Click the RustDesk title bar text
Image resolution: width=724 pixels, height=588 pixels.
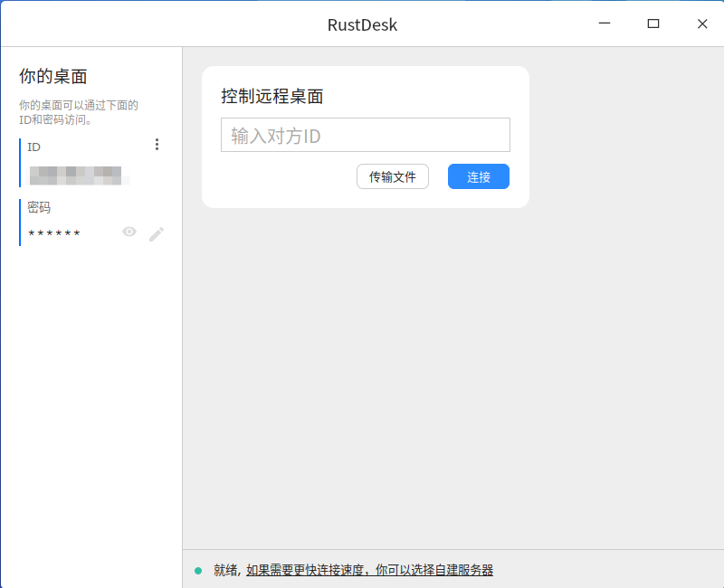(362, 24)
